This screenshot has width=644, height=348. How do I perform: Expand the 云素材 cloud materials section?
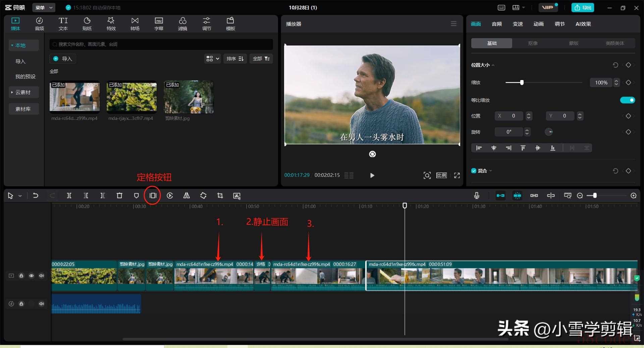[x=23, y=92]
